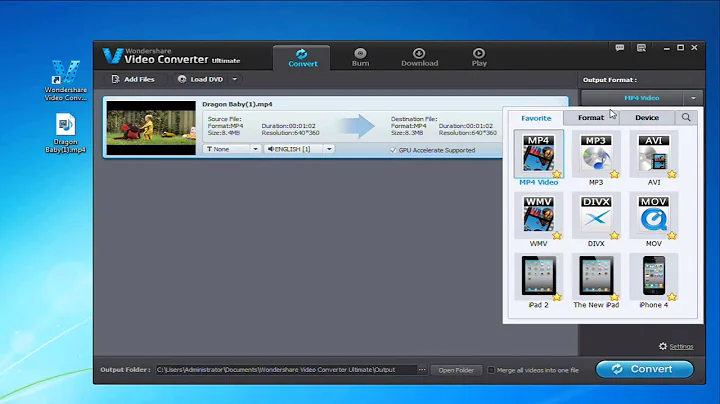Select the MP4 Video format icon
The width and height of the screenshot is (720, 404).
pyautogui.click(x=538, y=153)
